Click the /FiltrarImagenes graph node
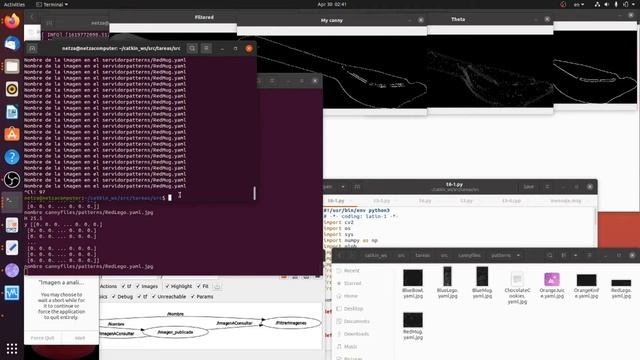Screen dimensions: 640x360 pyautogui.click(x=291, y=323)
